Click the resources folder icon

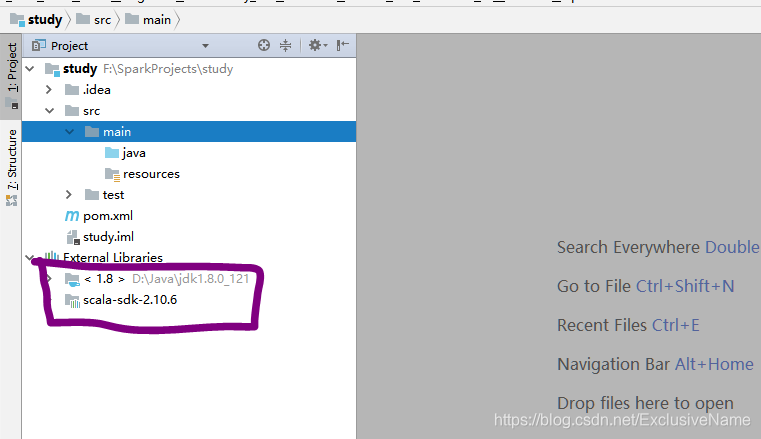point(112,174)
